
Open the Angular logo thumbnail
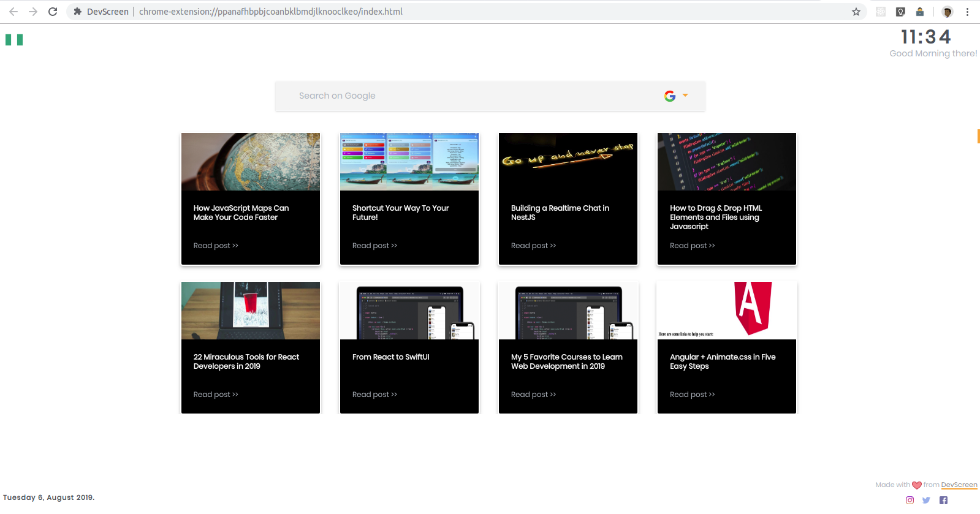pos(727,311)
